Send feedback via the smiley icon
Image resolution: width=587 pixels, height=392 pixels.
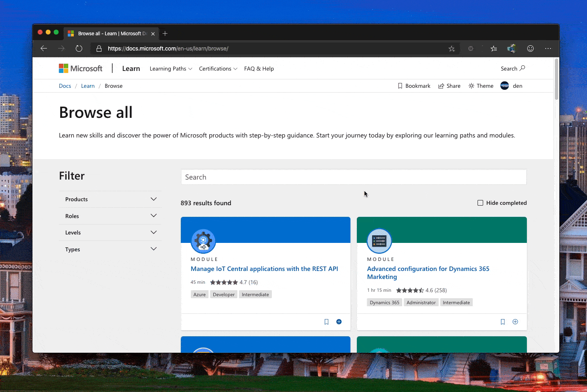tap(530, 48)
